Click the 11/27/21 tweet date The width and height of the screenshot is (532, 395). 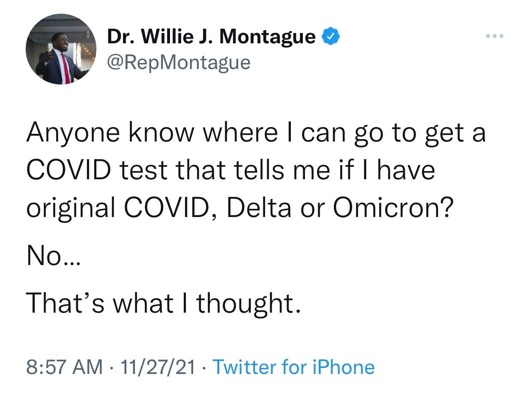(158, 367)
